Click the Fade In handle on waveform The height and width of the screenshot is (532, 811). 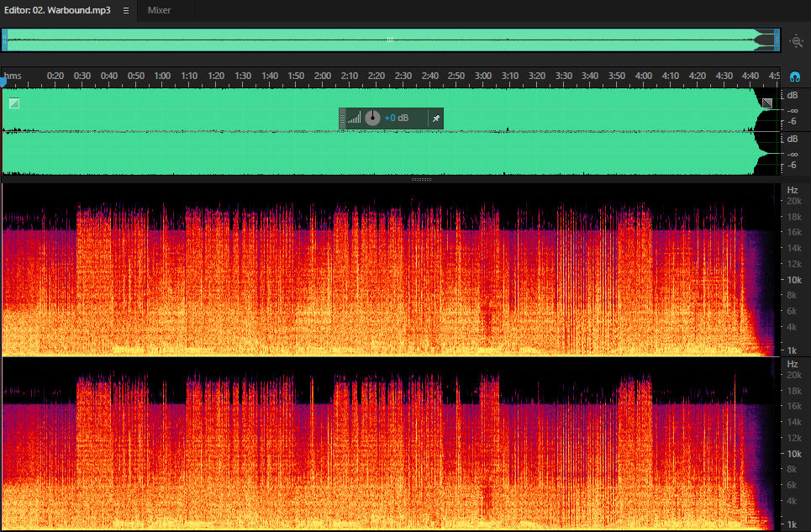[14, 103]
